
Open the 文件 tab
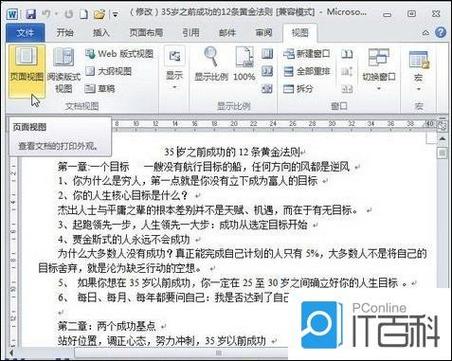coord(25,33)
